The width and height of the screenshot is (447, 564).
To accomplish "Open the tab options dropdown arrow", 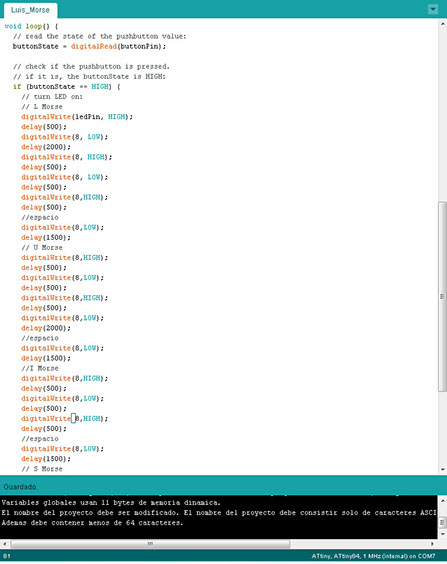I will (433, 9).
